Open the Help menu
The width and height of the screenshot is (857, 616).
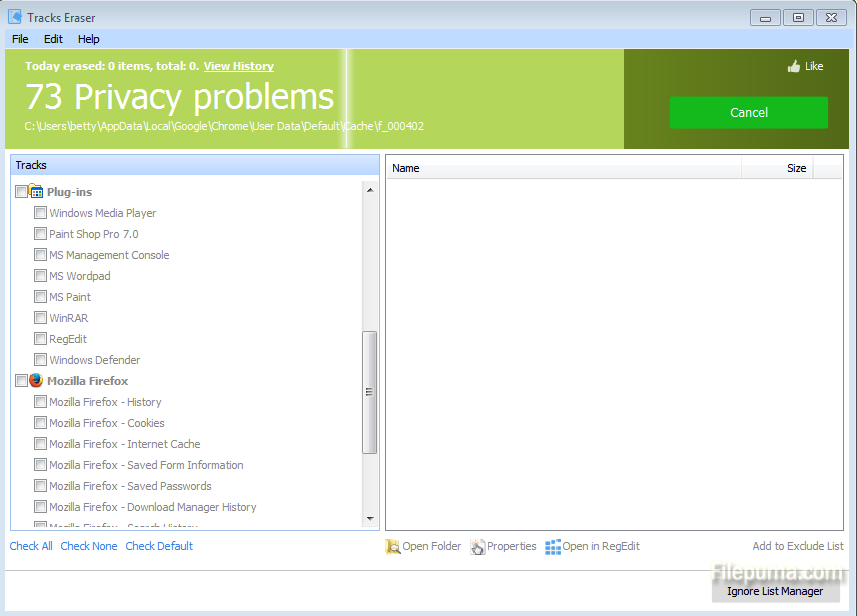point(89,39)
